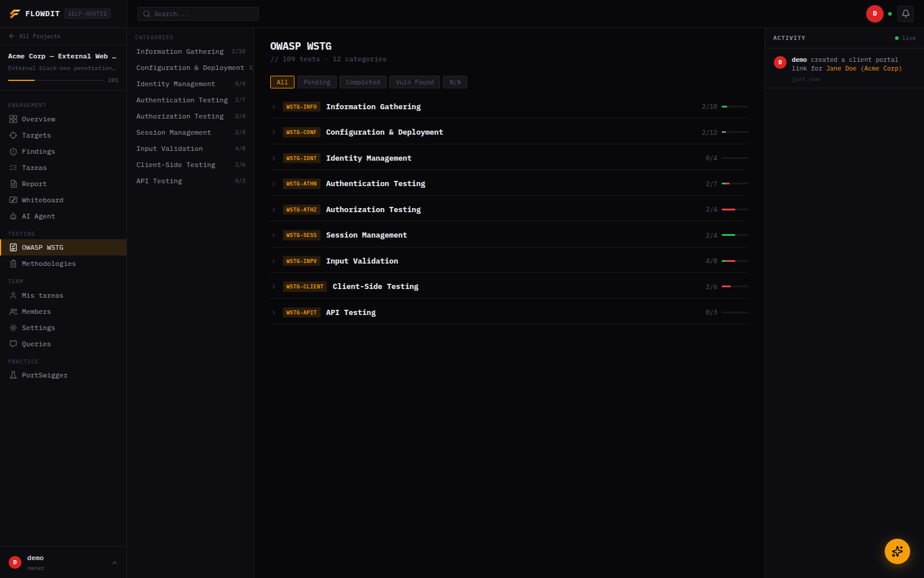Click the project 28% progress bar
This screenshot has height=578, width=924.
56,80
